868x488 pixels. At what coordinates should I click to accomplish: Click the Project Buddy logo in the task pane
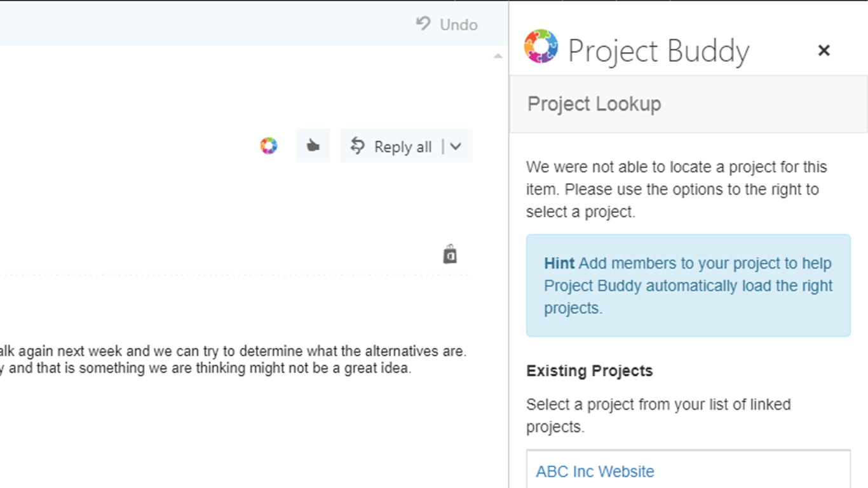[539, 48]
